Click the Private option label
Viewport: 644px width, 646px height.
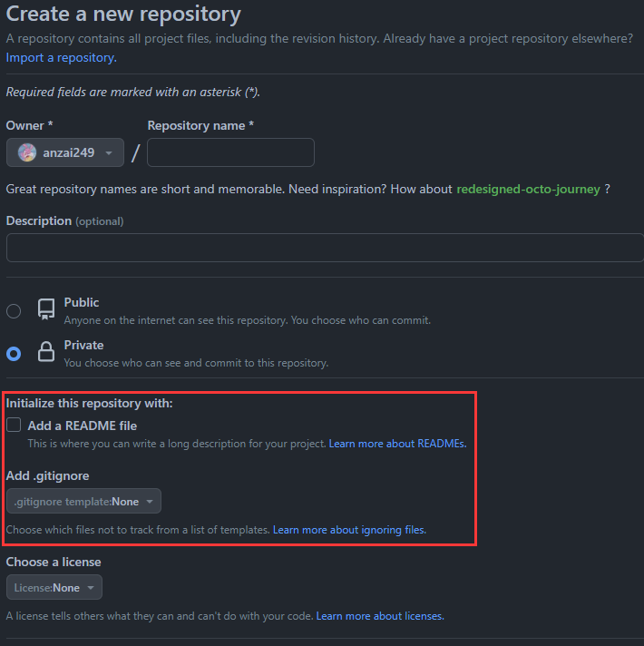[83, 345]
